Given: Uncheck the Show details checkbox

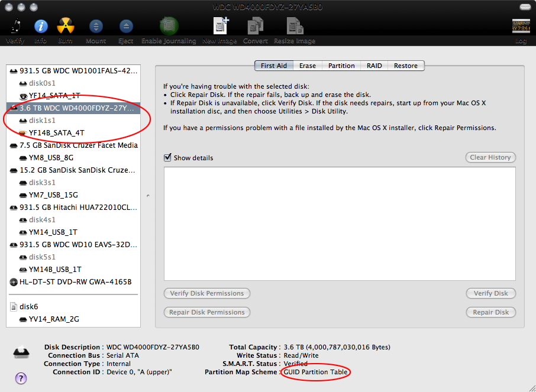Looking at the screenshot, I should click(167, 157).
